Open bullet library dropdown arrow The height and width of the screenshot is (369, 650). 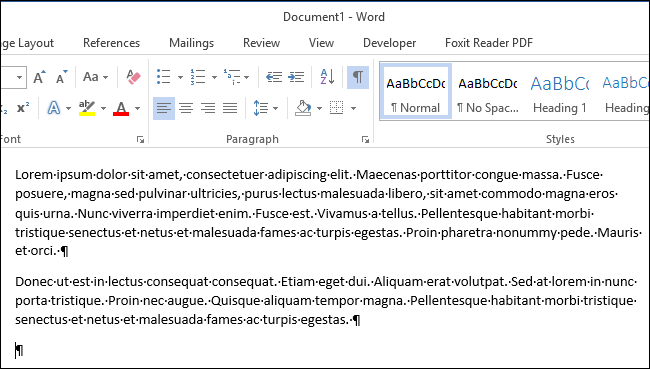coord(180,77)
